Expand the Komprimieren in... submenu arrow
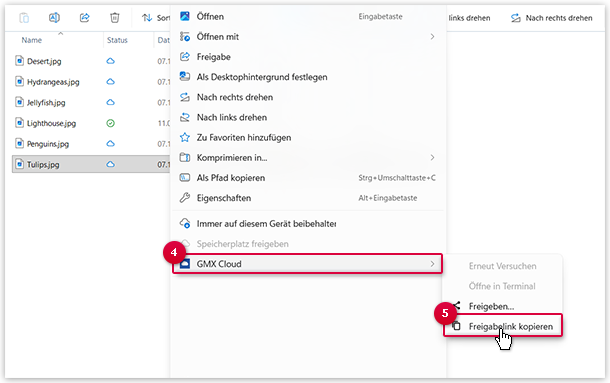Viewport: 610px width, 383px height. (432, 158)
